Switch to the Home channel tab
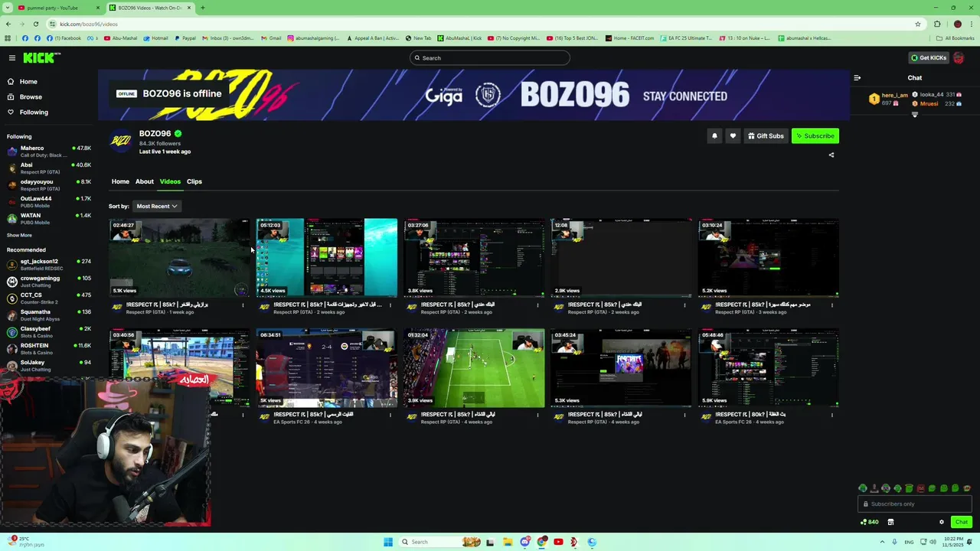Screen dimensions: 980x551 click(x=120, y=181)
